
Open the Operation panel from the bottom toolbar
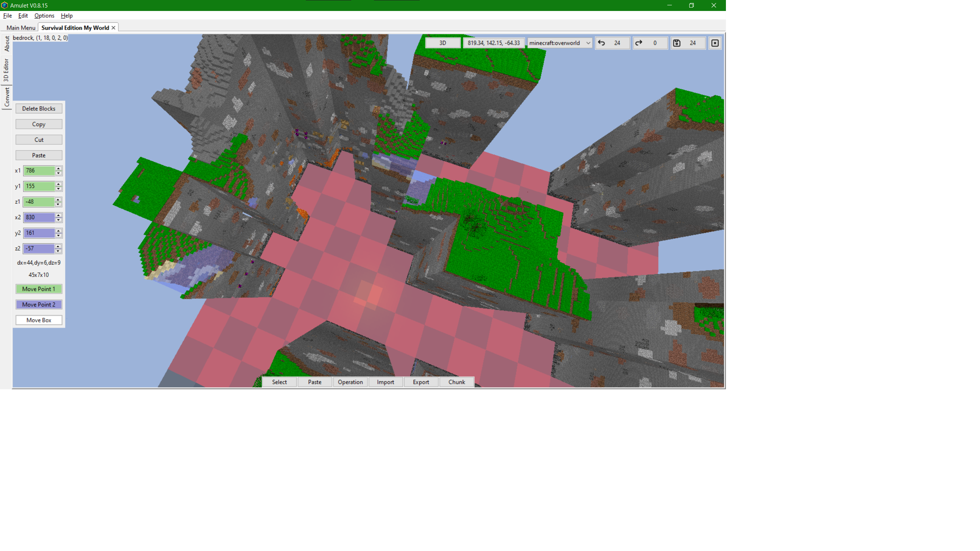tap(350, 382)
